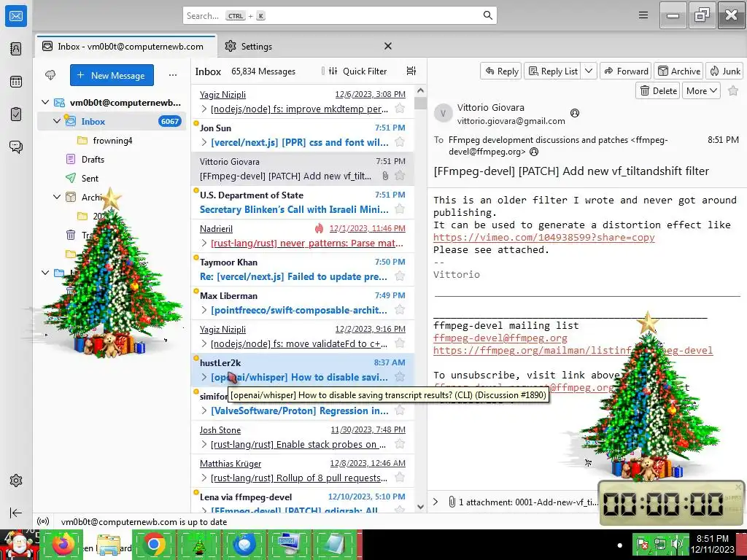Click the Santa start button

click(19, 544)
